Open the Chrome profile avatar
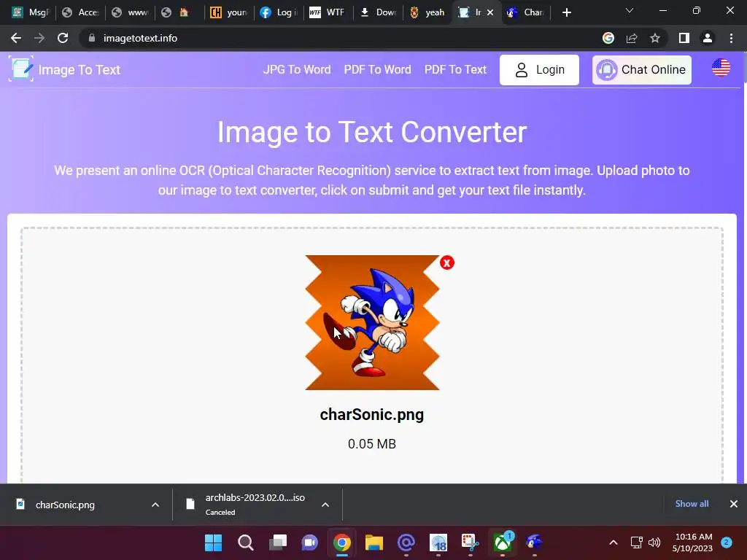The height and width of the screenshot is (560, 747). 708,38
